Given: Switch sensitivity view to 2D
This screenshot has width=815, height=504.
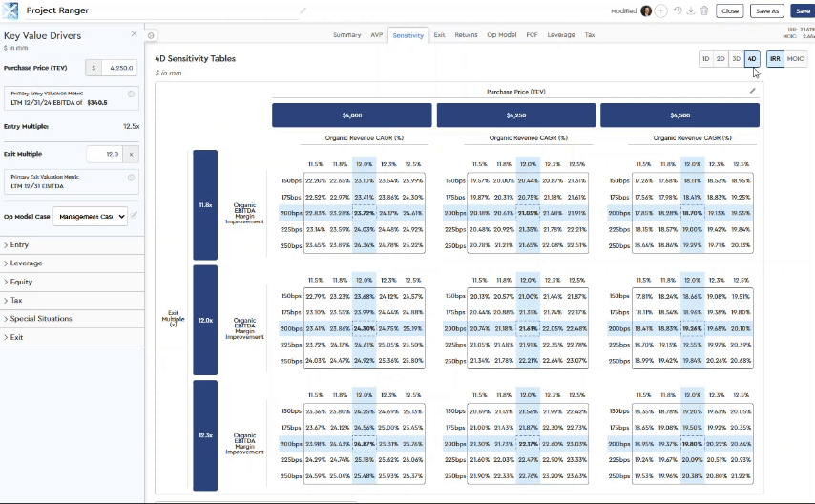Looking at the screenshot, I should tap(721, 59).
